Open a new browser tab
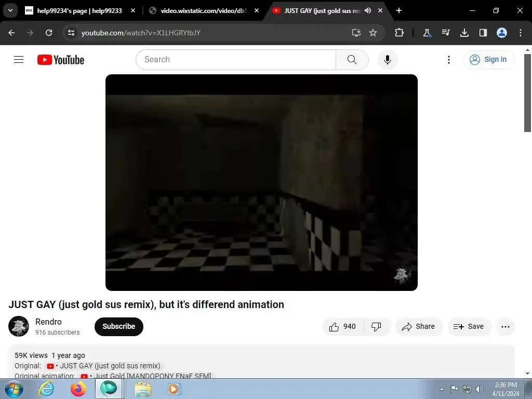This screenshot has width=532, height=399. click(x=399, y=11)
